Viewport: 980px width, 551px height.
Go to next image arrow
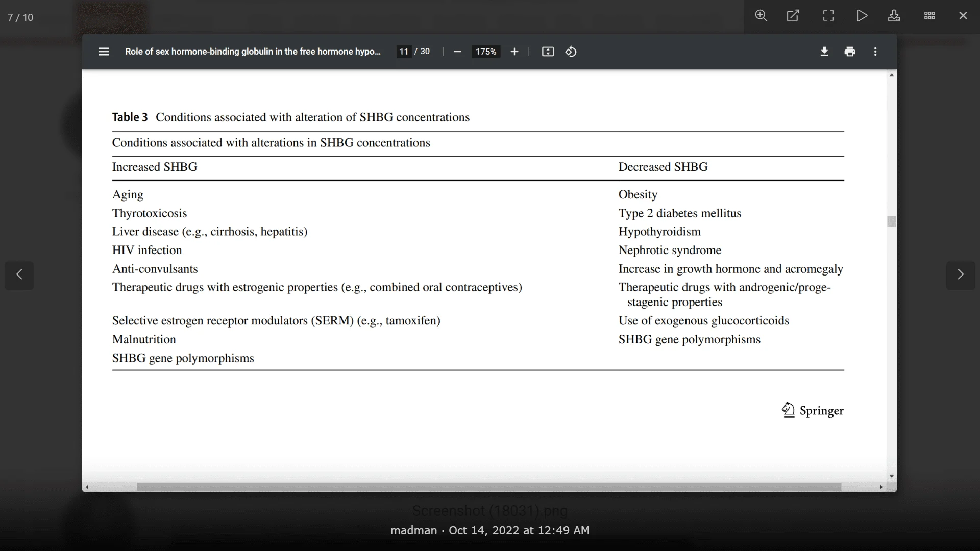pos(961,275)
